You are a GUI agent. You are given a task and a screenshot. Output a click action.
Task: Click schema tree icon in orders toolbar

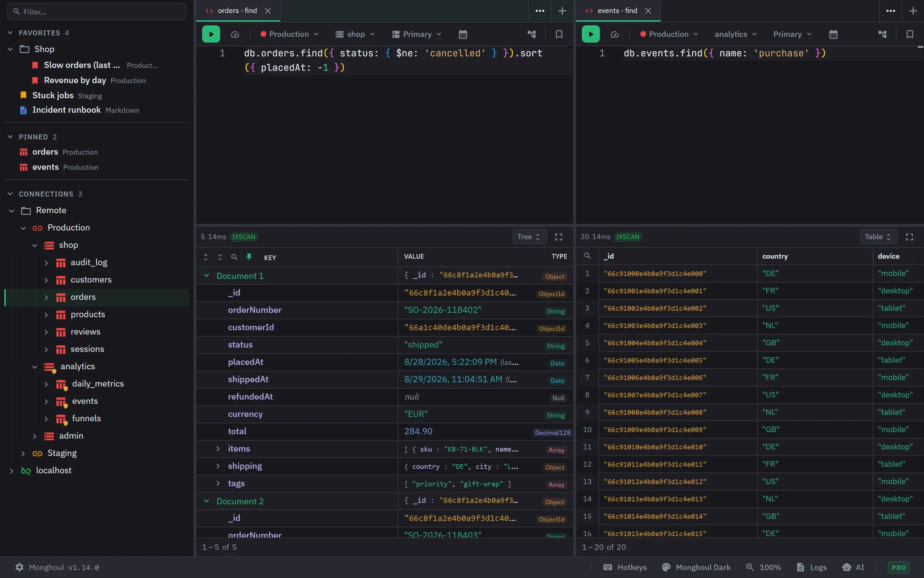(x=532, y=34)
